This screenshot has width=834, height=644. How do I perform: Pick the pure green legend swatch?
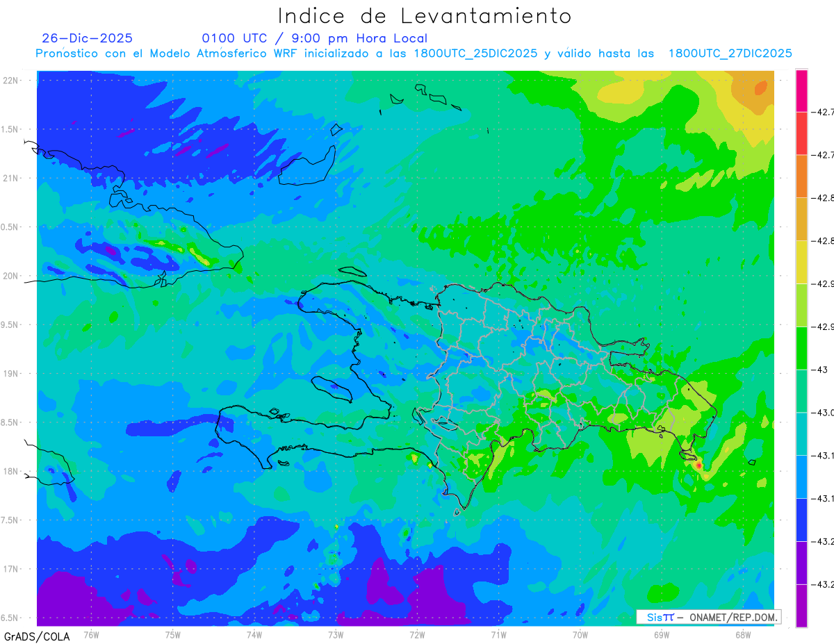[x=801, y=348]
